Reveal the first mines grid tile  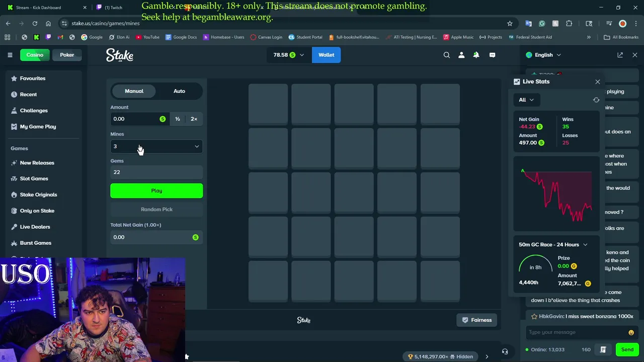(x=268, y=104)
